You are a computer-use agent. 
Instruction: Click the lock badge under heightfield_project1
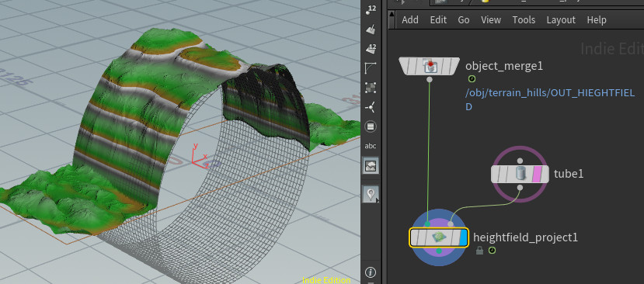click(x=479, y=251)
